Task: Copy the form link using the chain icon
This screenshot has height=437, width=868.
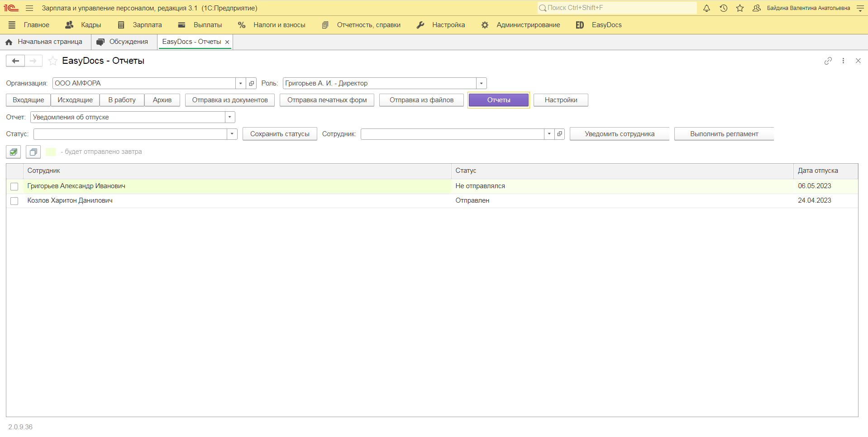Action: 828,61
